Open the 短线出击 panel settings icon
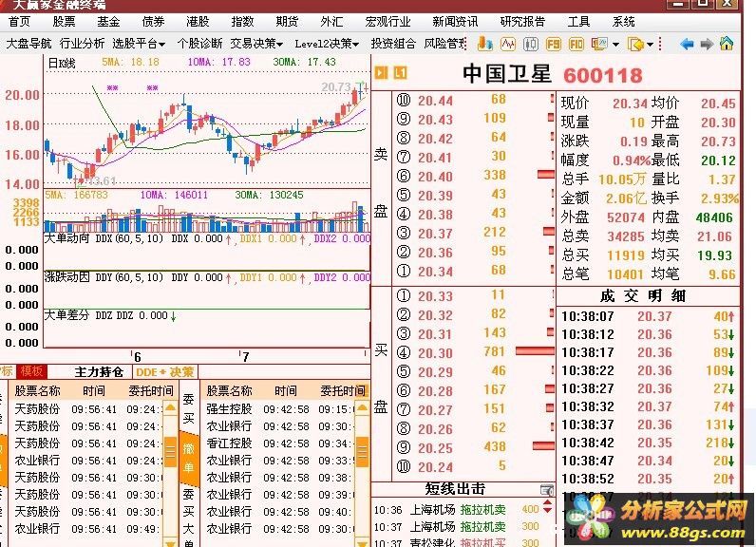The height and width of the screenshot is (547, 756). coord(547,490)
